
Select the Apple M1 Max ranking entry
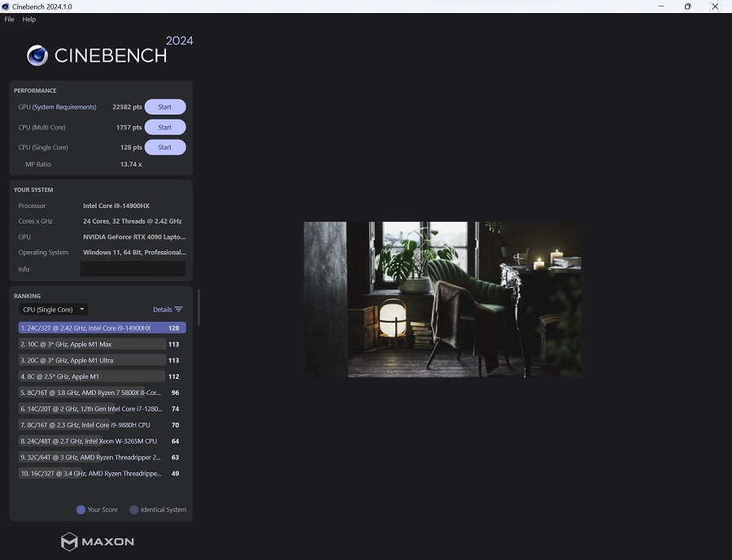[91, 345]
